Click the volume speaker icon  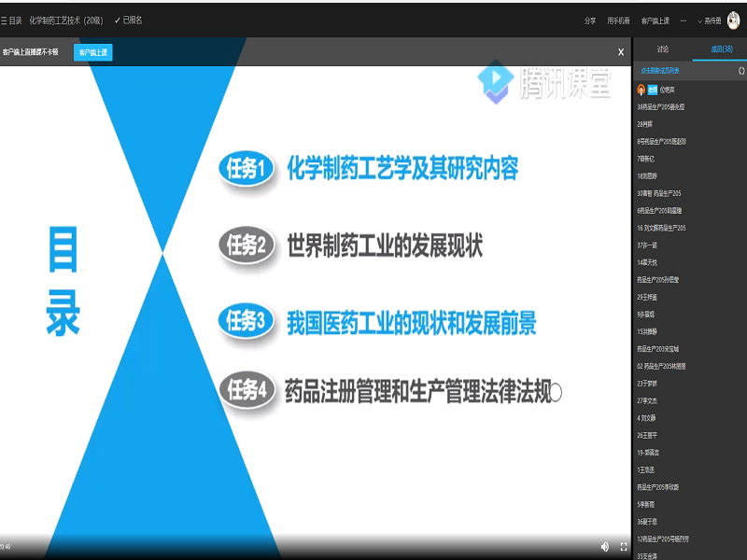pos(604,546)
